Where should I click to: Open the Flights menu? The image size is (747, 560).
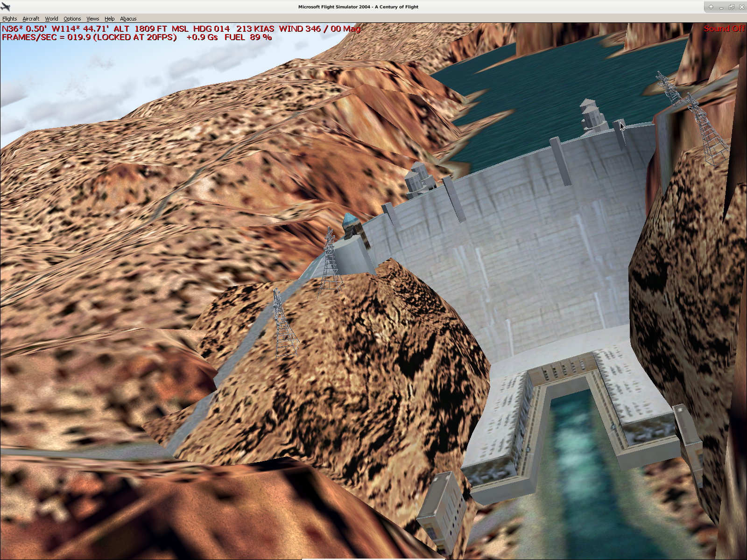[9, 19]
